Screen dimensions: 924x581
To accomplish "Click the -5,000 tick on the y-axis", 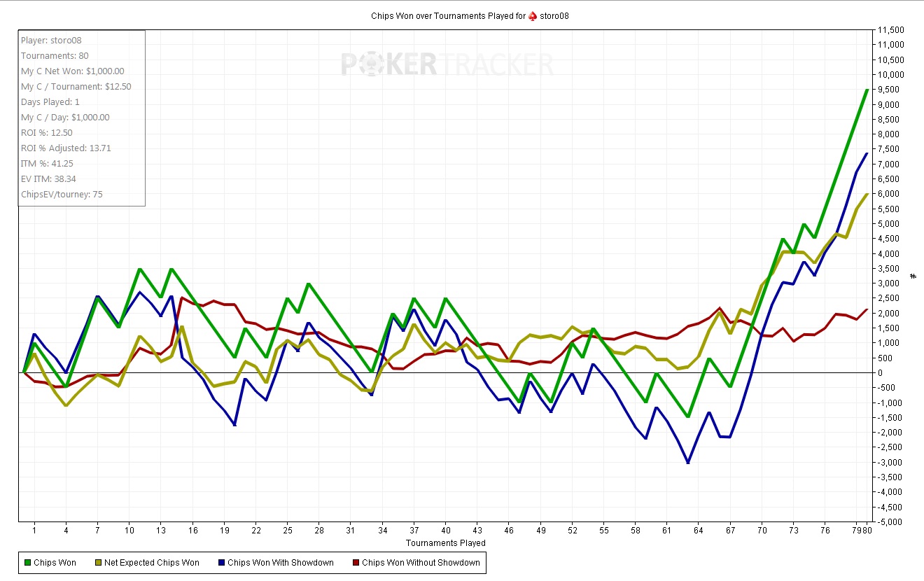I will 890,522.
